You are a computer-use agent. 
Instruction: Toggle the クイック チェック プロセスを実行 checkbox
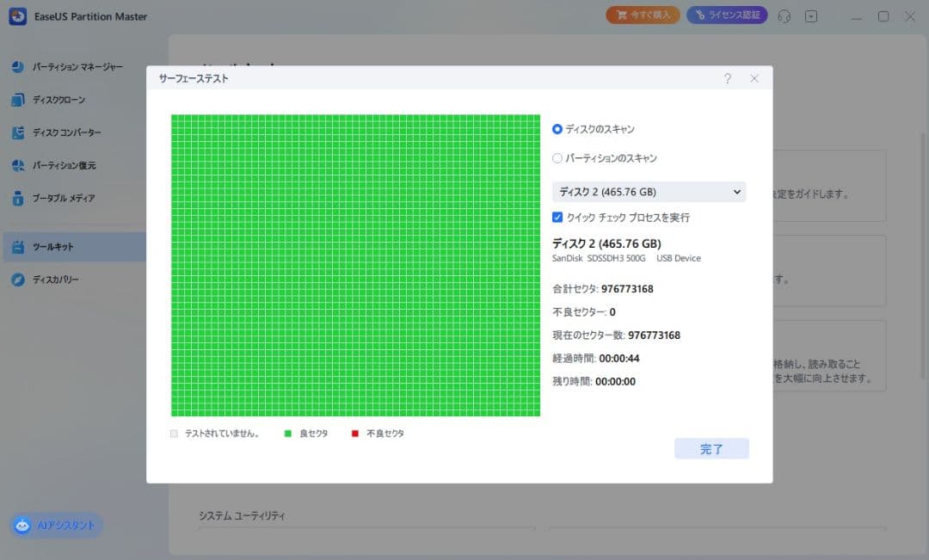pyautogui.click(x=557, y=218)
